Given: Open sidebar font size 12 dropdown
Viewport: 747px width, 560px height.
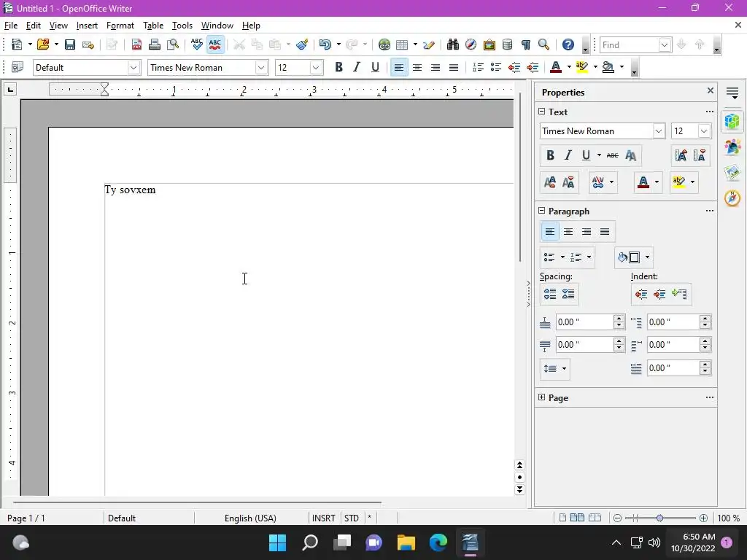Looking at the screenshot, I should pyautogui.click(x=704, y=131).
